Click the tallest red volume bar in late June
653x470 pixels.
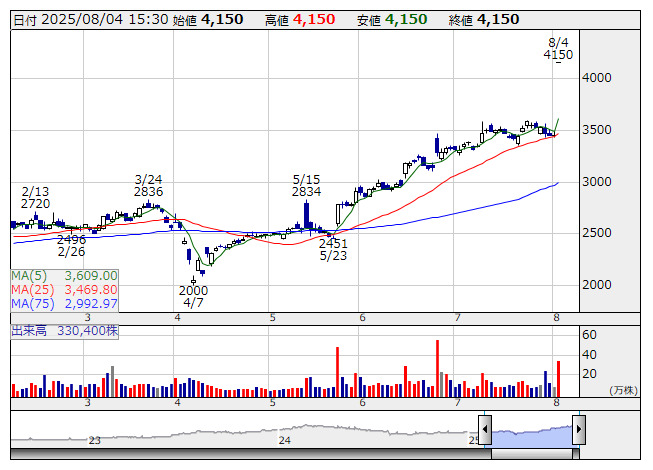(x=438, y=368)
